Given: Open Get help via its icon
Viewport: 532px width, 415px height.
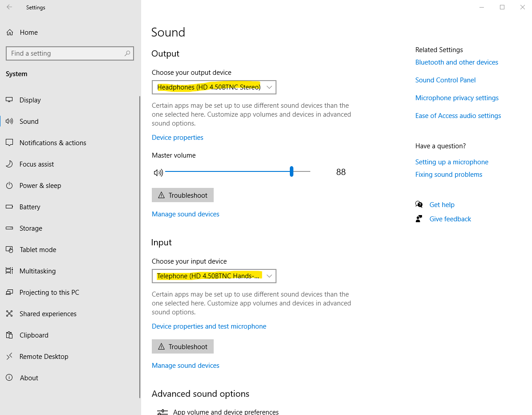Looking at the screenshot, I should 419,204.
